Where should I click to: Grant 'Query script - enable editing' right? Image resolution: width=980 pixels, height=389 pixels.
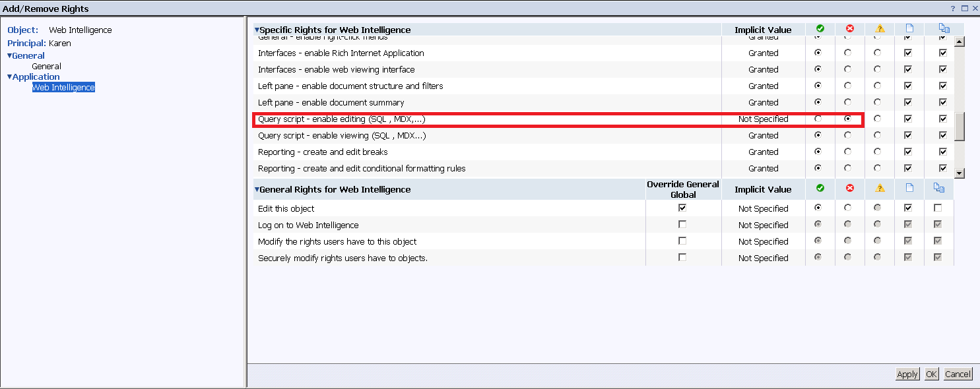818,119
